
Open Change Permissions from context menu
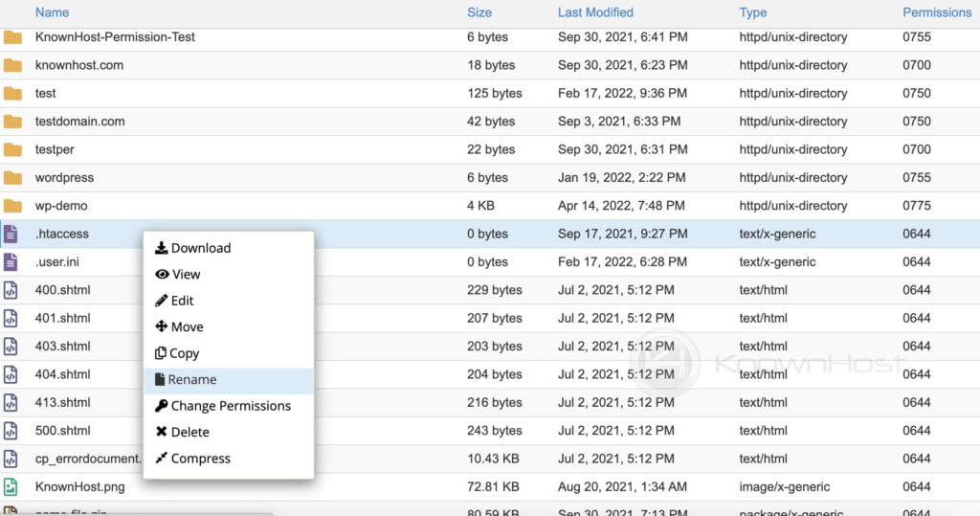(229, 407)
